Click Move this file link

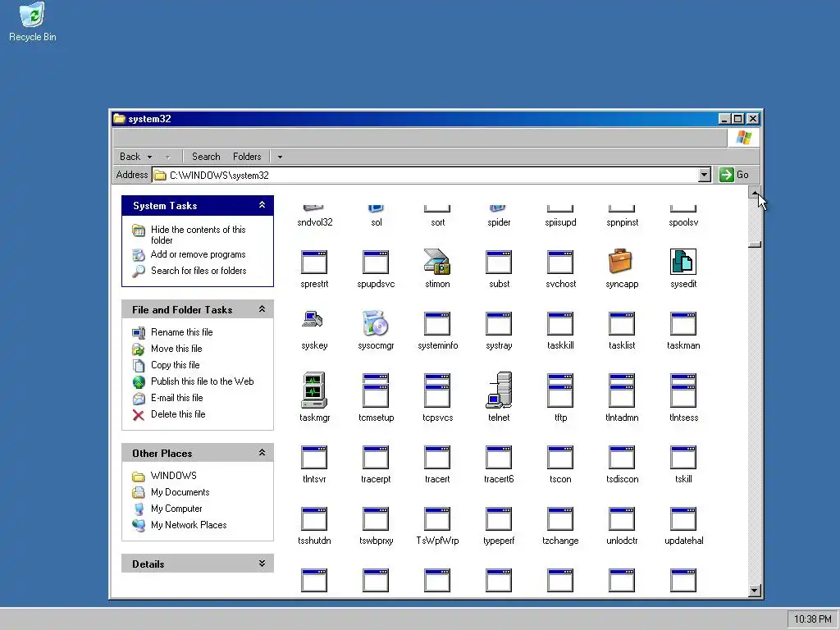(x=176, y=349)
